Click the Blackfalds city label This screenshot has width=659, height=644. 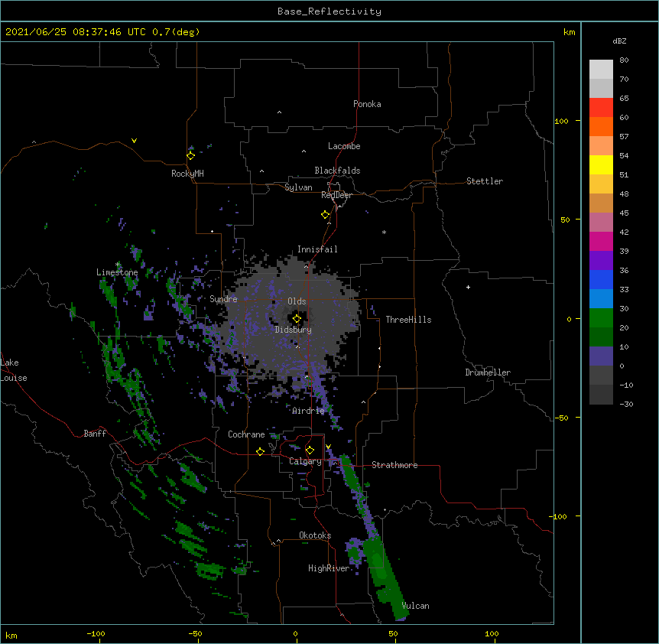[337, 171]
